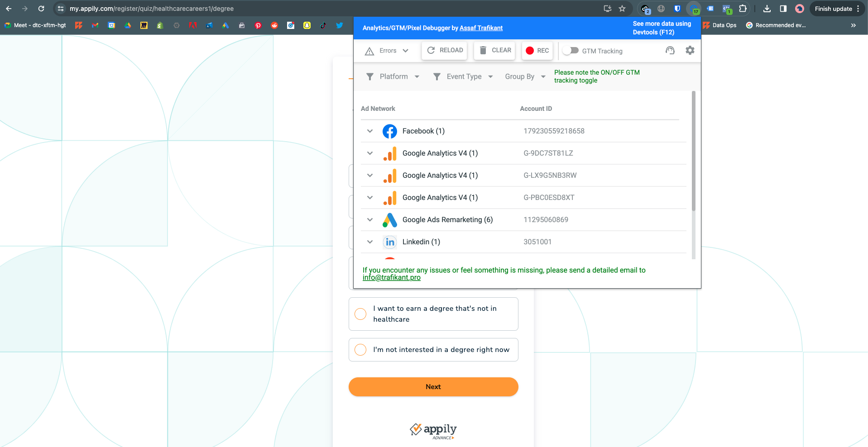This screenshot has width=868, height=447.
Task: Bookmark this page with star icon
Action: click(622, 9)
